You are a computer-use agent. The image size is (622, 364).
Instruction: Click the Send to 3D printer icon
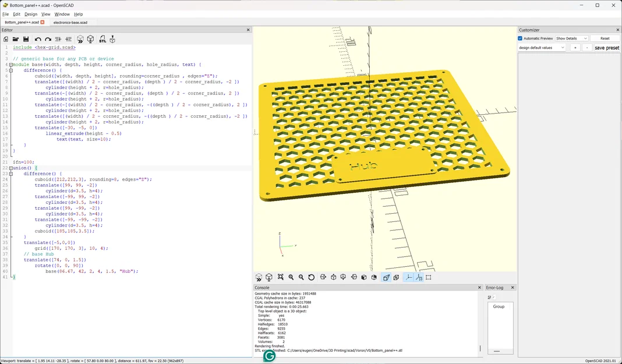(x=112, y=39)
